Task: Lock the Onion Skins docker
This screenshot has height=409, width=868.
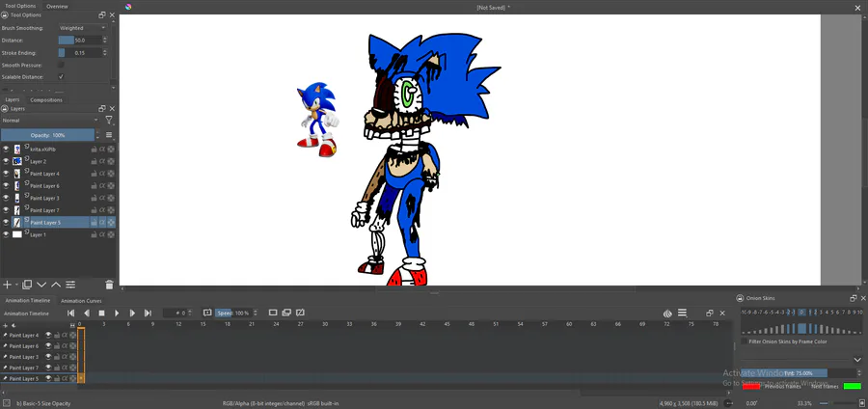Action: (740, 298)
